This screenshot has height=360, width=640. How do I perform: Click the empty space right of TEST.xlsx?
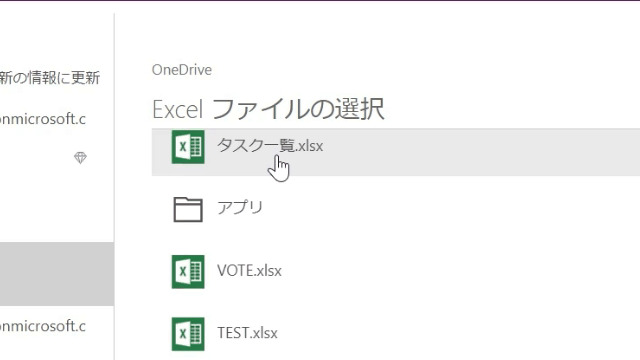tap(461, 333)
